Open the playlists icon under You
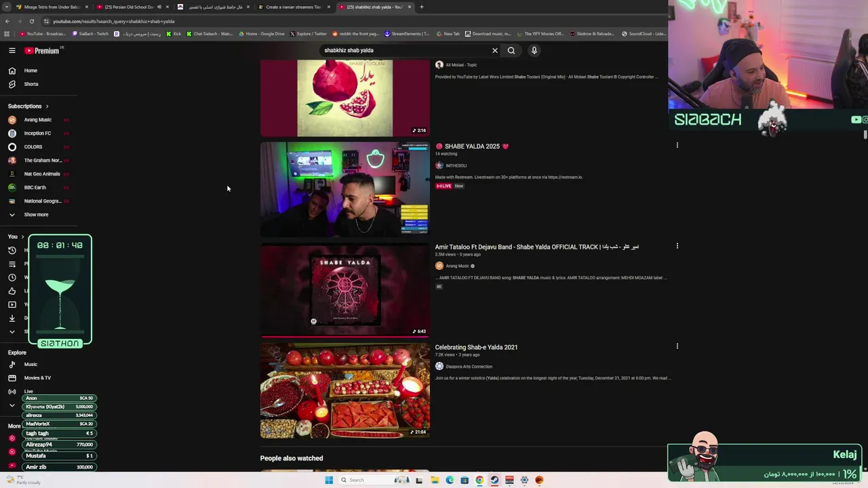This screenshot has width=868, height=488. [12, 264]
